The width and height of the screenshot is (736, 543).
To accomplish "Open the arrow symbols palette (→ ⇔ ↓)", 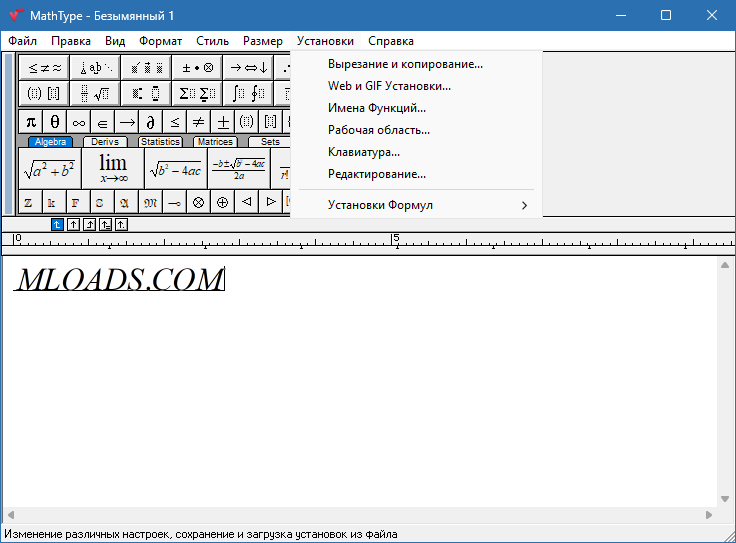I will pyautogui.click(x=249, y=68).
